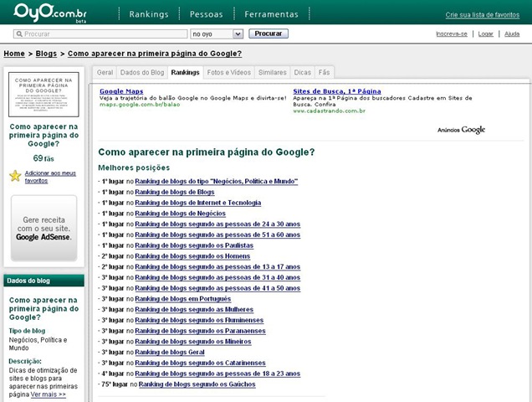Screen dimensions: 532x402
Task: Click the blog screenshot thumbnail
Action: pyautogui.click(x=43, y=95)
